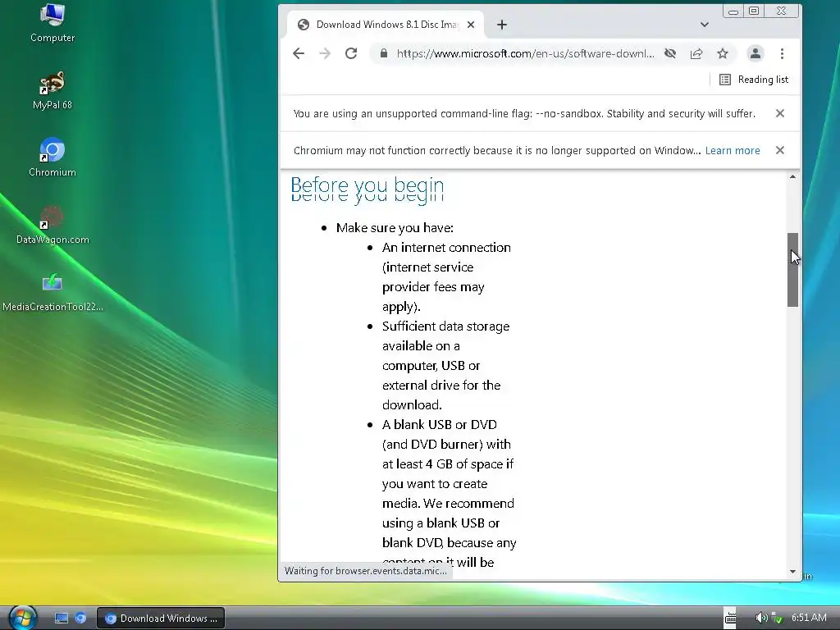This screenshot has height=630, width=840.
Task: Click the Sufficient data storage bullet text
Action: [x=445, y=365]
